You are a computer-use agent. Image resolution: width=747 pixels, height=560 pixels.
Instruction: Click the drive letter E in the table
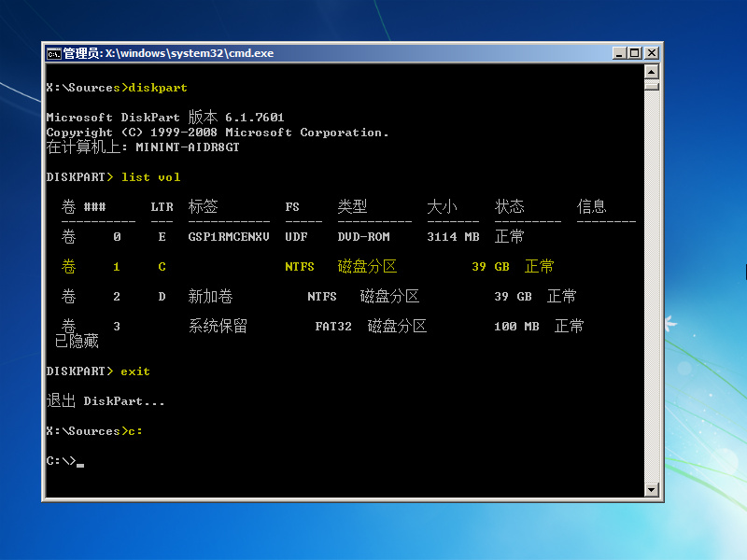tap(162, 237)
